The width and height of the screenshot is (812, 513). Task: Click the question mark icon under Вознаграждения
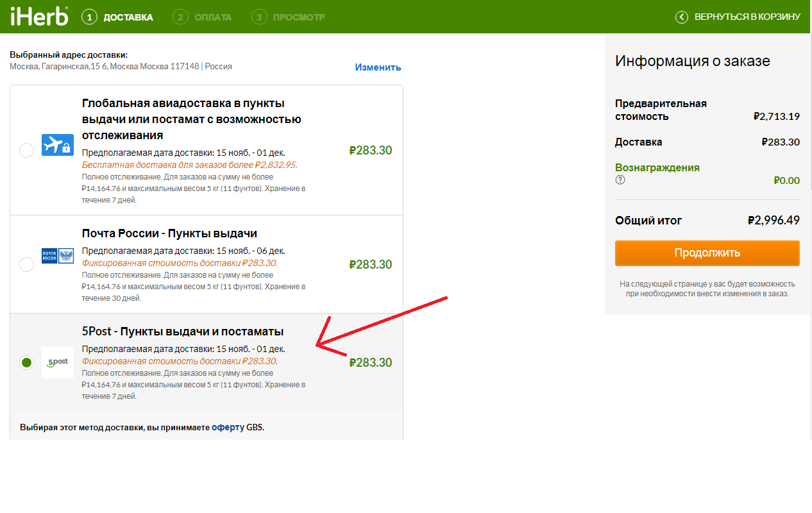[x=620, y=180]
